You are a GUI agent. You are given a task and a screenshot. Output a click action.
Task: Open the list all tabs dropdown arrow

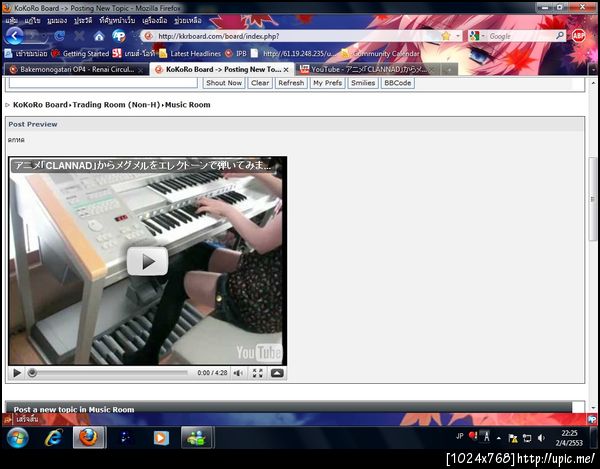tap(593, 70)
